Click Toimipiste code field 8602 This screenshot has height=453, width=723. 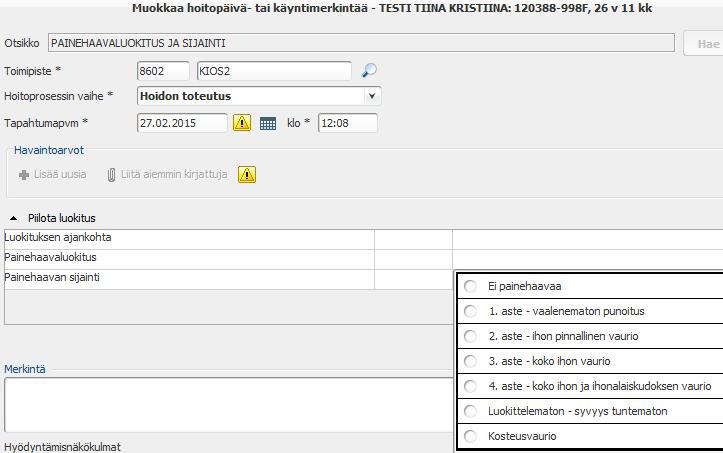163,71
